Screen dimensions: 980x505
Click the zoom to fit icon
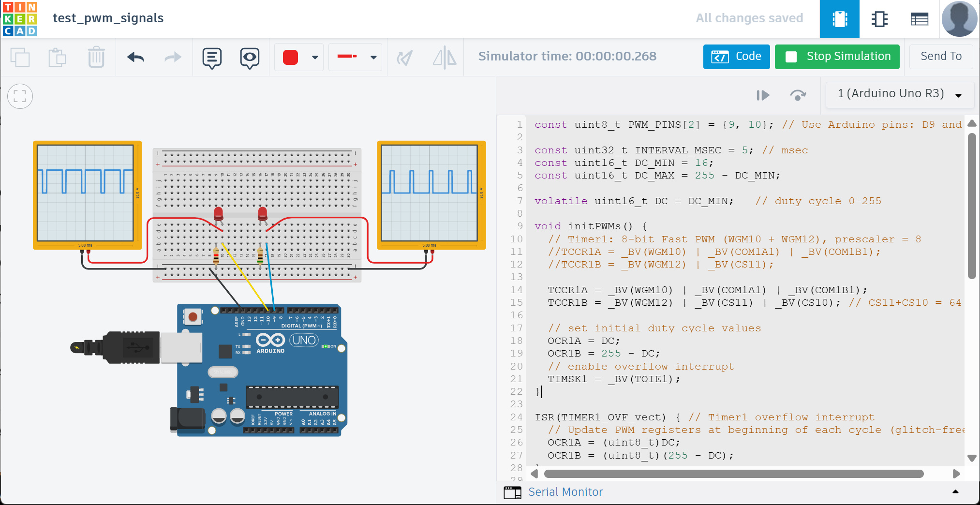(20, 96)
